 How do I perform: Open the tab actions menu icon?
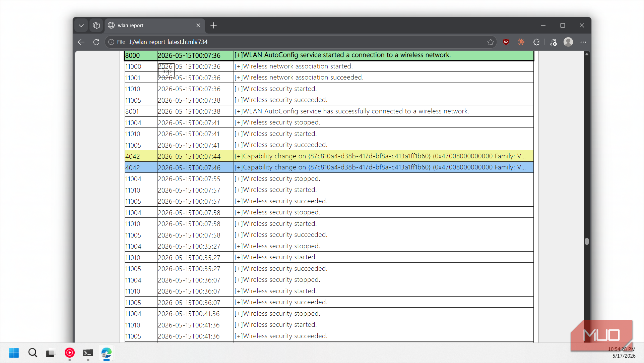96,25
